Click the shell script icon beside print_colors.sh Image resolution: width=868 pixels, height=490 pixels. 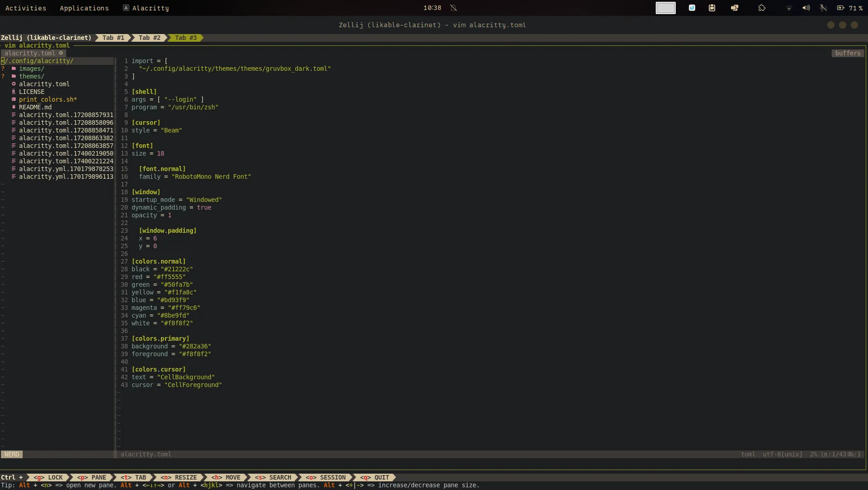click(x=14, y=99)
